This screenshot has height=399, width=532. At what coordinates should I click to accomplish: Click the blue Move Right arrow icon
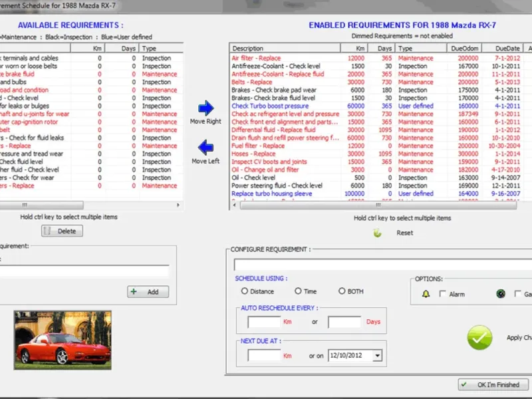[x=206, y=108]
